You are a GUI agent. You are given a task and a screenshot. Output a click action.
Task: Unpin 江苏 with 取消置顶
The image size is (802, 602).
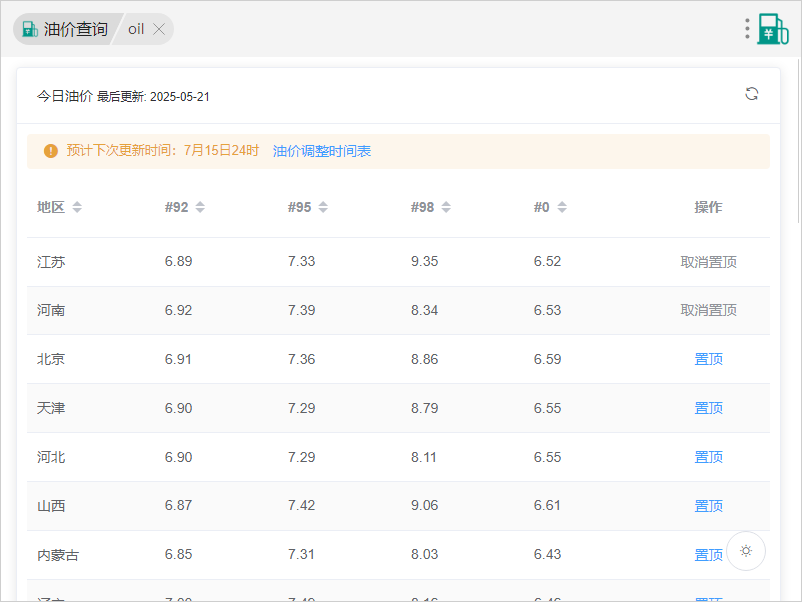click(x=708, y=262)
